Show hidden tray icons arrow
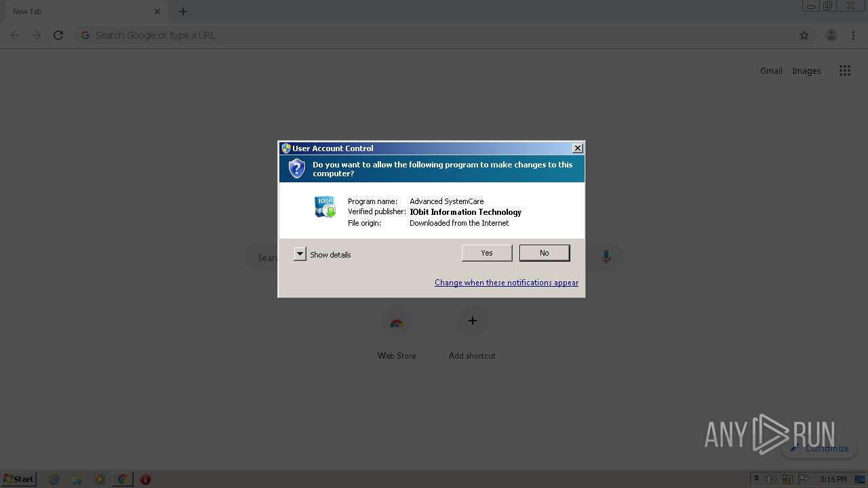Image resolution: width=868 pixels, height=488 pixels. coord(756,479)
